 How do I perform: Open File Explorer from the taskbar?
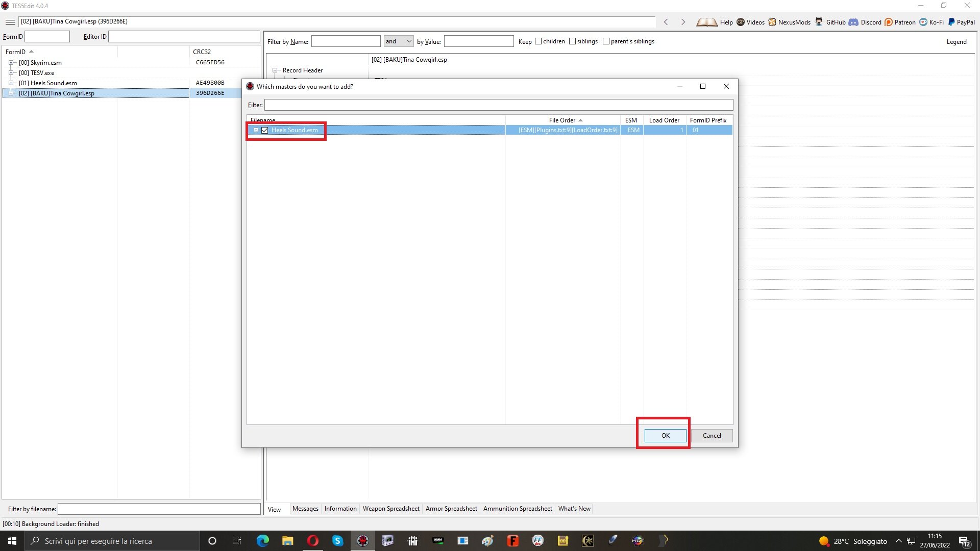[x=287, y=541]
